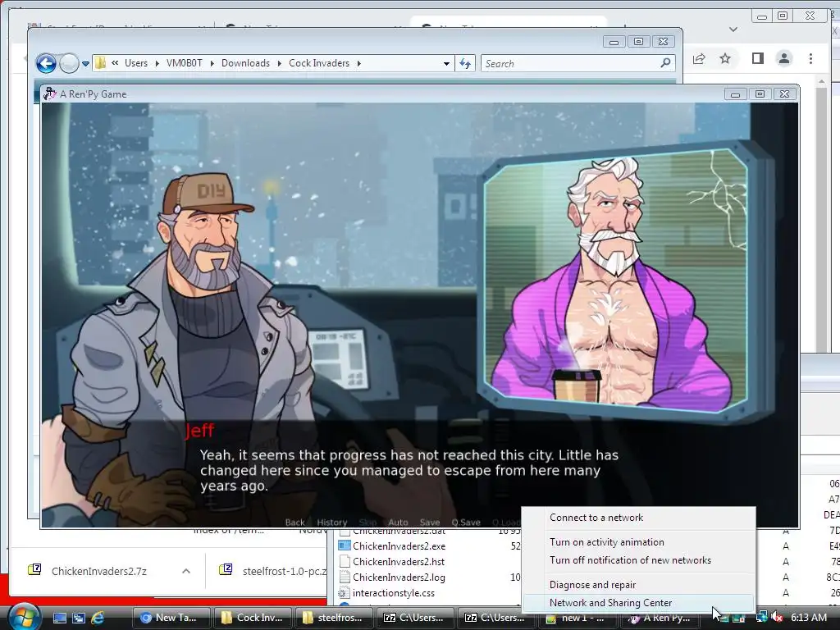This screenshot has height=630, width=840.
Task: Click the Windows Start orb
Action: point(25,617)
